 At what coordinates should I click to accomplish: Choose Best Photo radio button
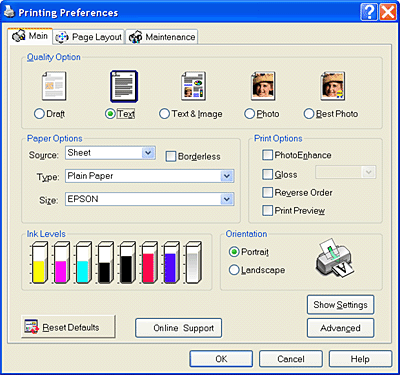click(x=309, y=114)
